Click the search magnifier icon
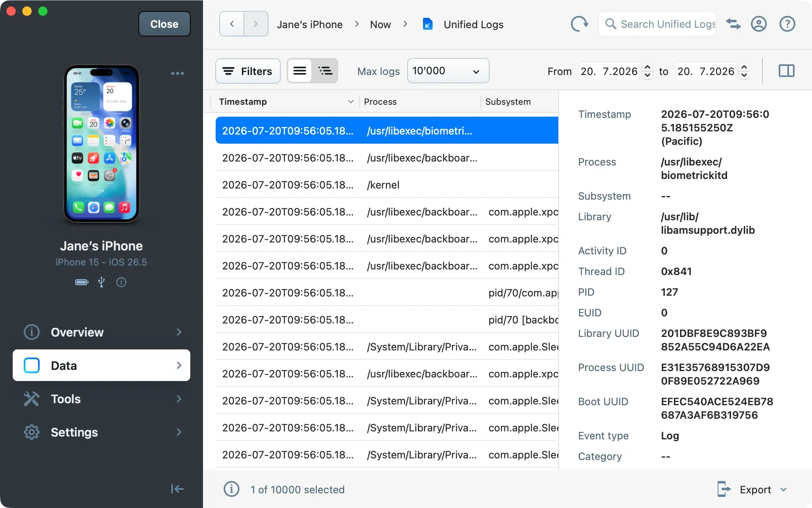 click(611, 24)
